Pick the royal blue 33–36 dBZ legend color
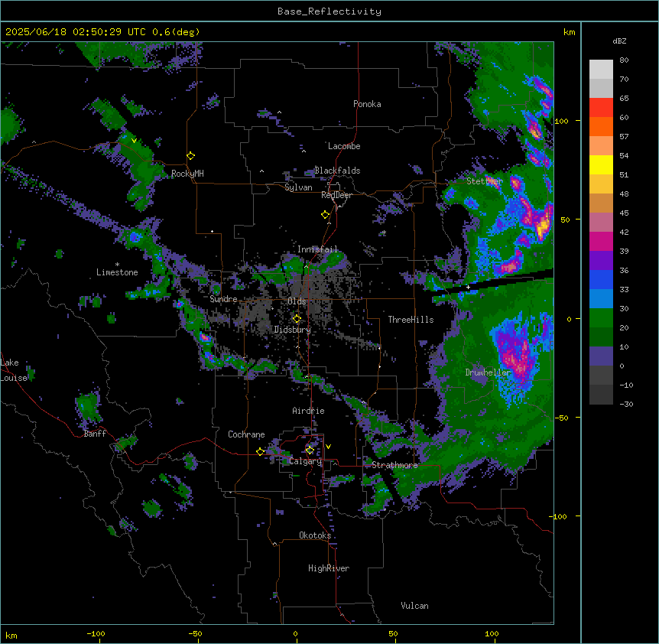The image size is (659, 644). (x=601, y=279)
